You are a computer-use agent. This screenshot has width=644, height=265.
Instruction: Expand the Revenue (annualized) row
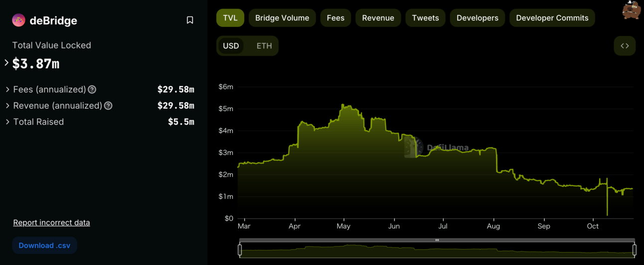point(7,106)
